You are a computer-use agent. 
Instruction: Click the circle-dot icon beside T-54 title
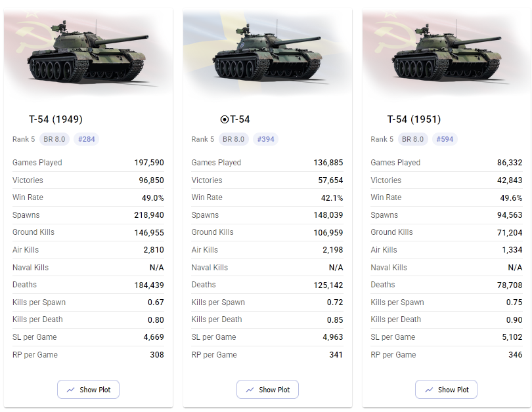click(224, 119)
